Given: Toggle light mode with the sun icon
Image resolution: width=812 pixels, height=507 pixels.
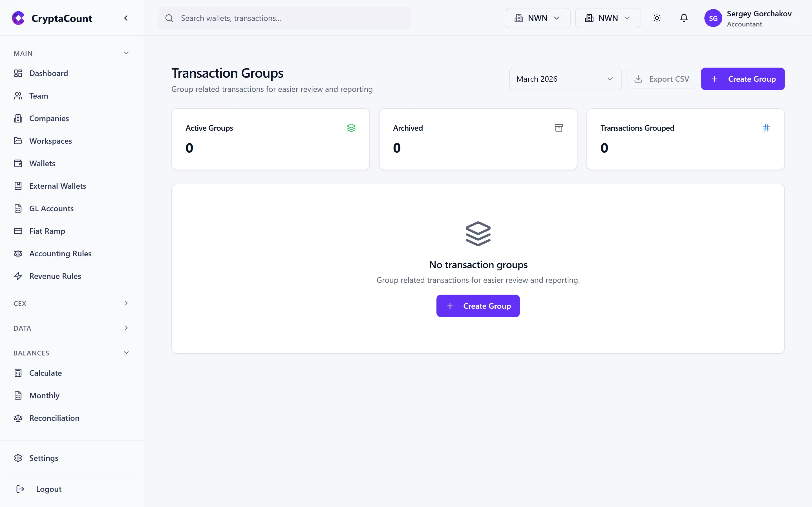Looking at the screenshot, I should 657,18.
